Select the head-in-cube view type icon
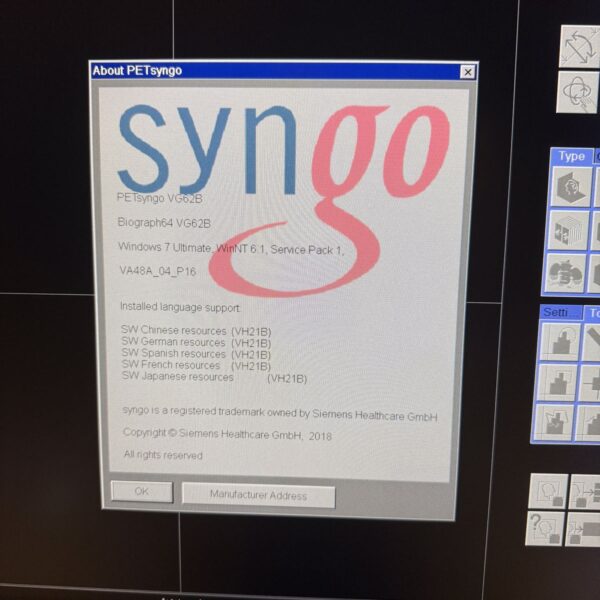 click(x=571, y=187)
